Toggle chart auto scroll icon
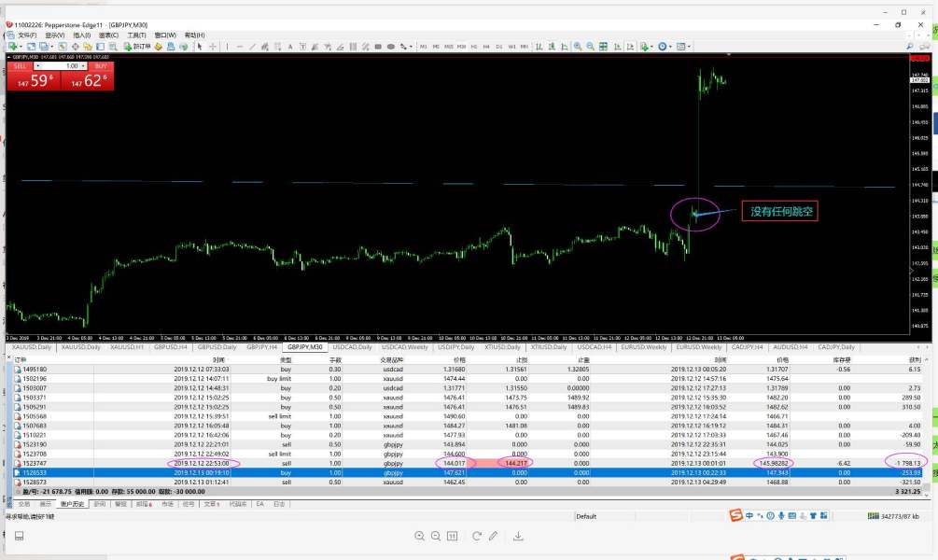The height and width of the screenshot is (560, 938). [617, 46]
